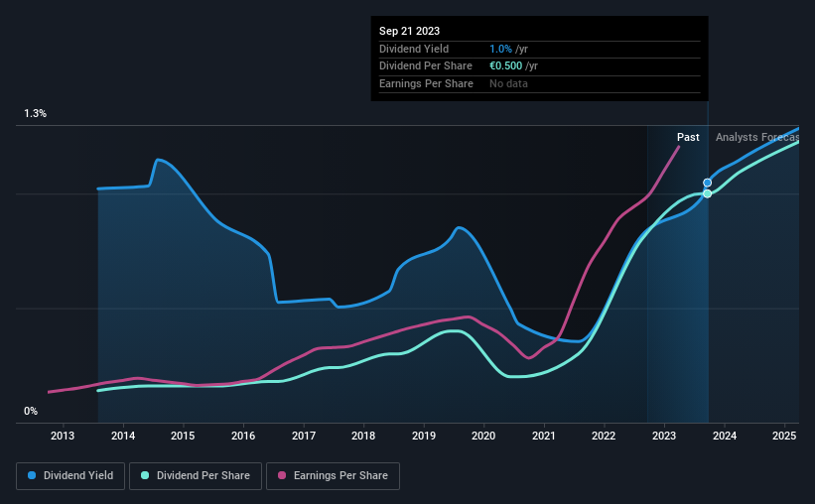
Task: Toggle the Dividend Yield legend button
Action: tap(70, 476)
